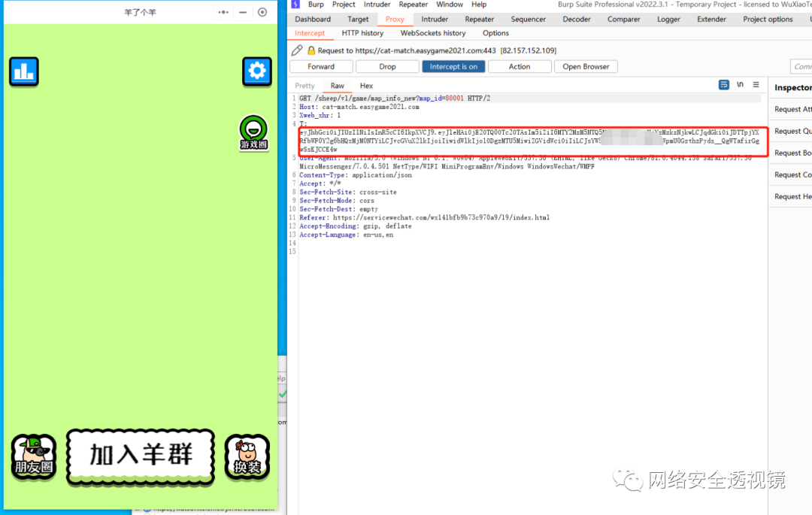Click the Forward button
812x515 pixels.
pyautogui.click(x=321, y=67)
